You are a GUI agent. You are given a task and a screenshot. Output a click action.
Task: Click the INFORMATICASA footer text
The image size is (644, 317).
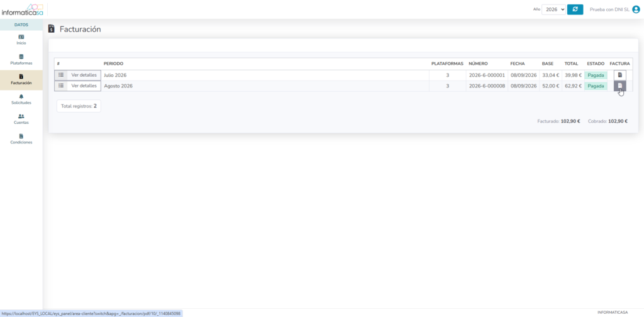tap(613, 313)
